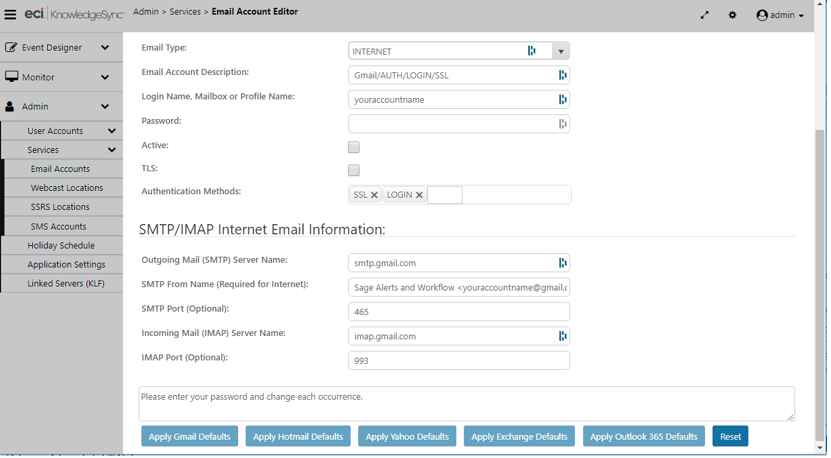Remove the SSL authentication tag
The image size is (831, 458).
374,195
